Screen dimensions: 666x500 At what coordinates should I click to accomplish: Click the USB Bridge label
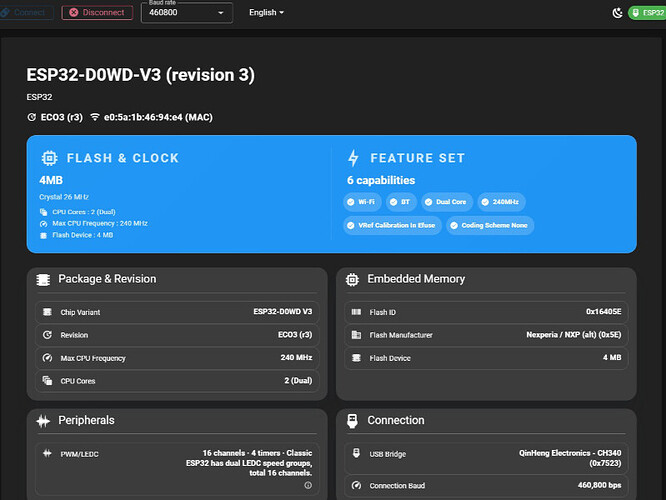(388, 454)
